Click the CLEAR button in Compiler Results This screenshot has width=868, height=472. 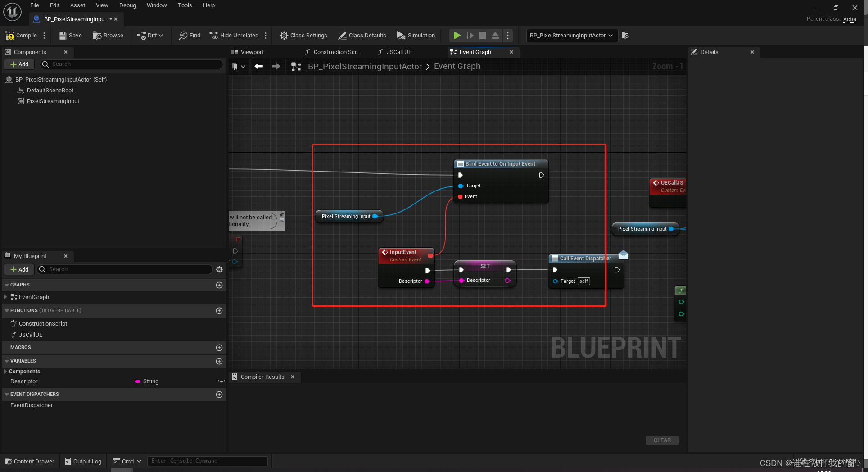coord(662,440)
